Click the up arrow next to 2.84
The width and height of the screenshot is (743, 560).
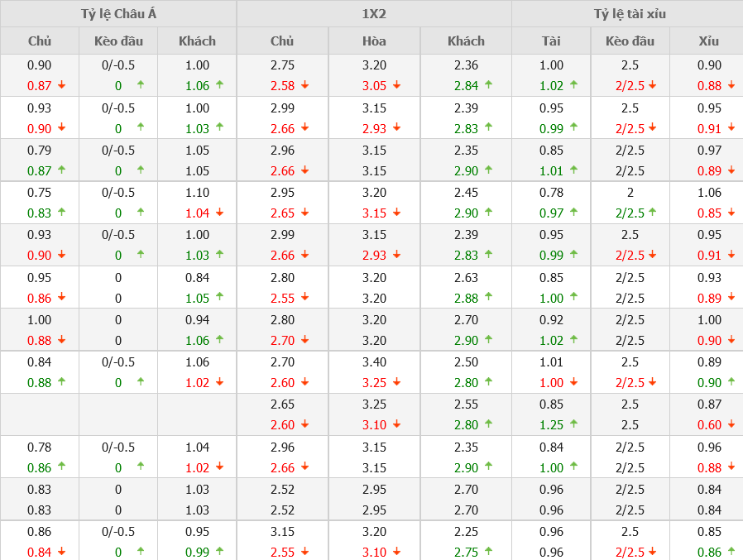pos(489,84)
